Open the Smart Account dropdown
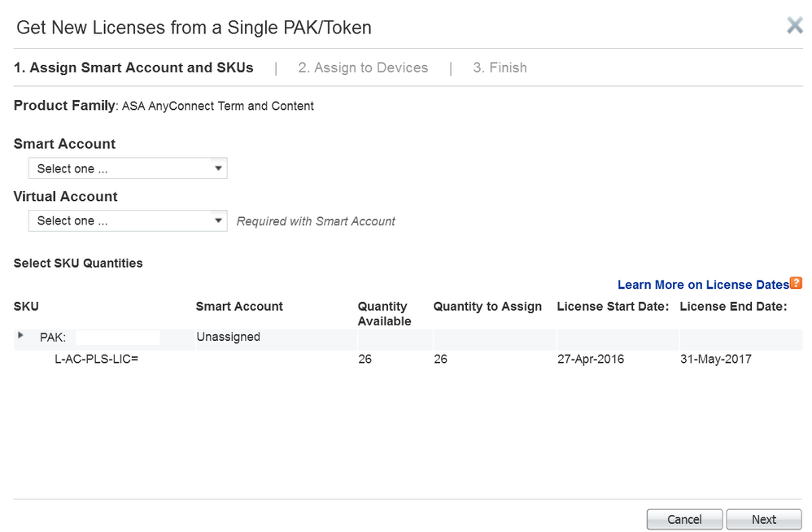The width and height of the screenshot is (812, 532). (x=128, y=168)
